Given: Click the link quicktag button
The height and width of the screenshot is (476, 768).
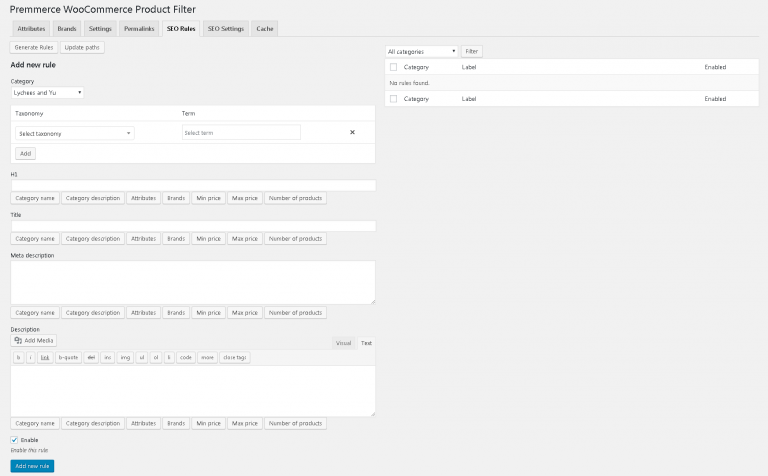Looking at the screenshot, I should (x=45, y=357).
